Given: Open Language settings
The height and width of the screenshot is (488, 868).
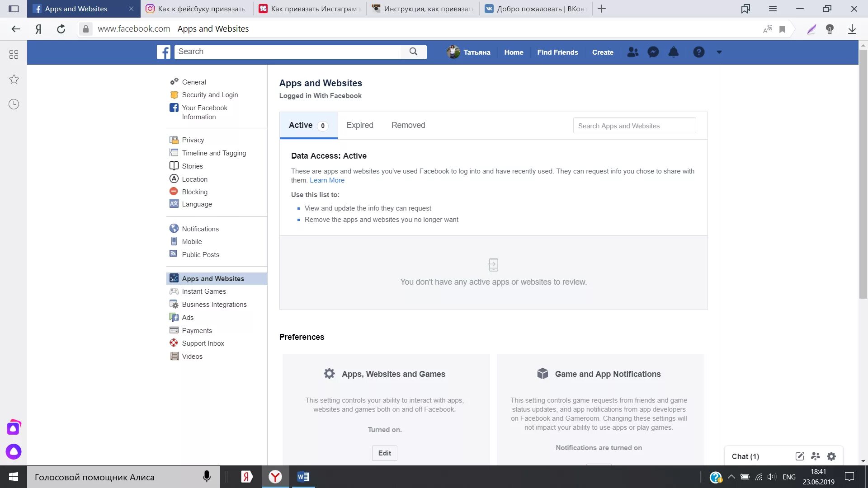Looking at the screenshot, I should click(197, 204).
